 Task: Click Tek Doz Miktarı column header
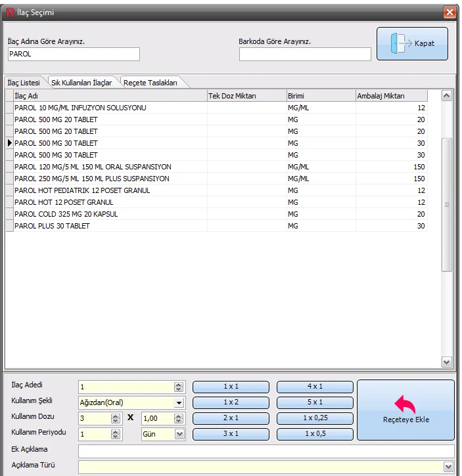247,96
